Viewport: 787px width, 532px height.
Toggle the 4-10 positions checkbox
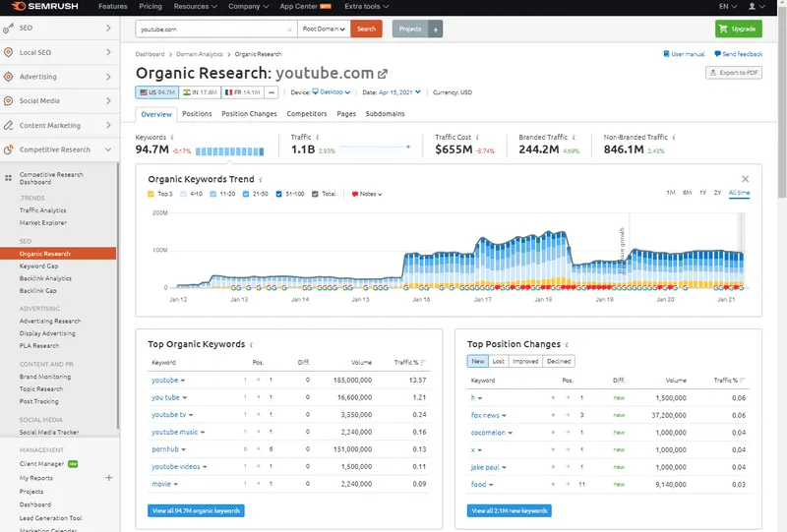click(183, 194)
